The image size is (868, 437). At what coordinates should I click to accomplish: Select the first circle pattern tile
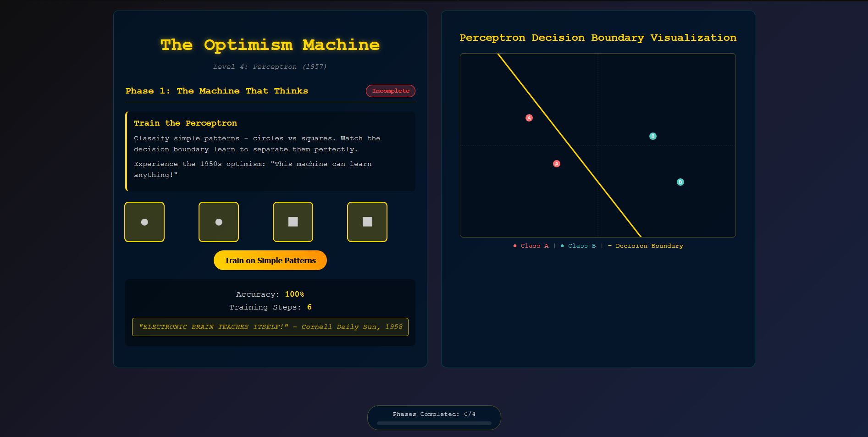144,222
